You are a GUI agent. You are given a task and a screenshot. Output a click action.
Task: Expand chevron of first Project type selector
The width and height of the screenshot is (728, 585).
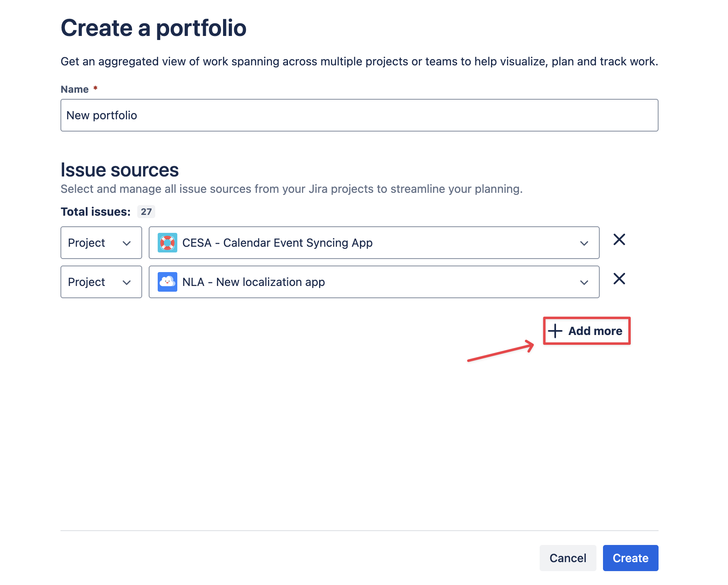(x=127, y=243)
